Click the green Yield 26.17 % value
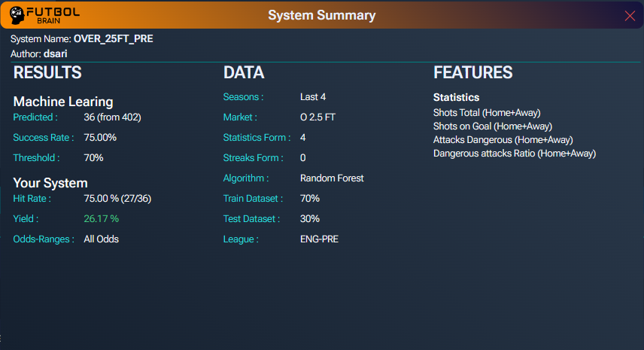Image resolution: width=644 pixels, height=350 pixels. point(101,219)
